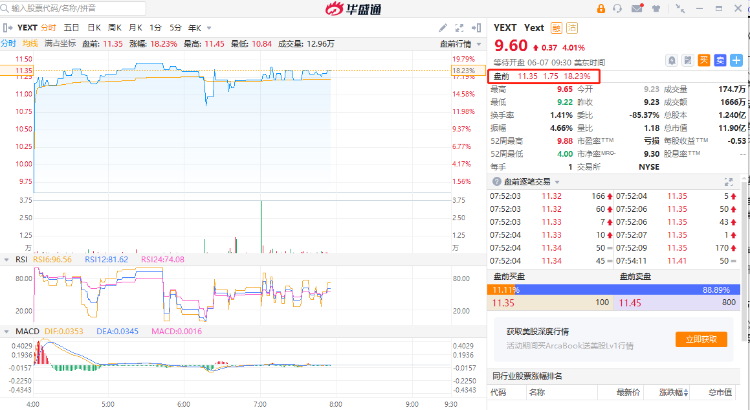This screenshot has width=750, height=410.
Task: Switch to the 月K chart tab
Action: pyautogui.click(x=135, y=28)
